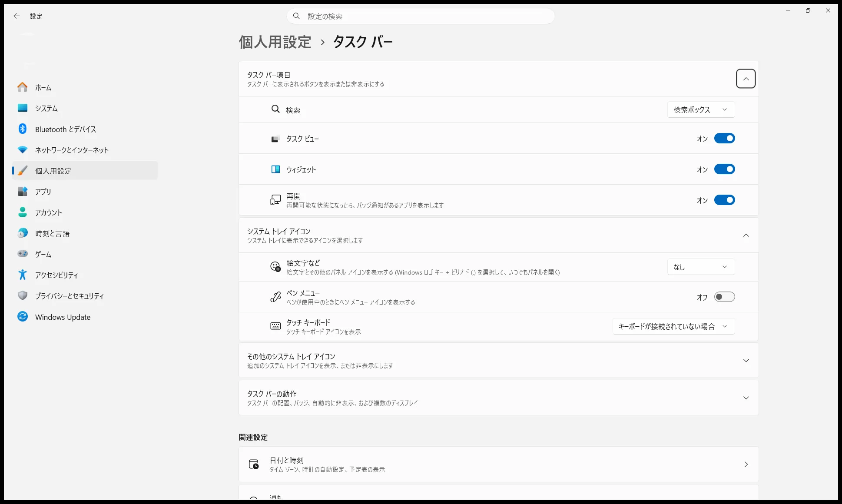Click the window restore button
This screenshot has width=842, height=504.
coord(808,10)
